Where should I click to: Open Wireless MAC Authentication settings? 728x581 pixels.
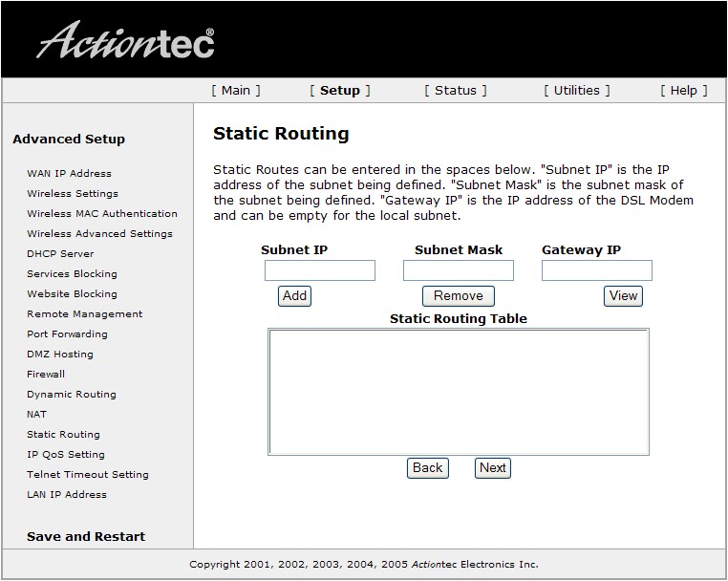click(102, 214)
